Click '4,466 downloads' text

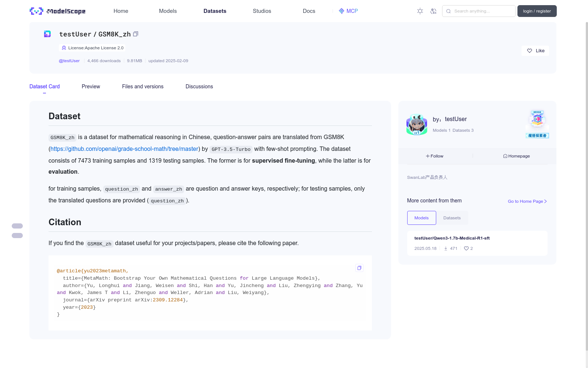(x=104, y=61)
